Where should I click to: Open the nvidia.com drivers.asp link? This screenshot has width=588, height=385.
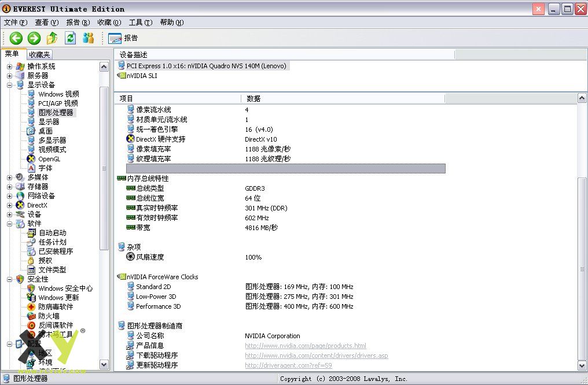[317, 356]
